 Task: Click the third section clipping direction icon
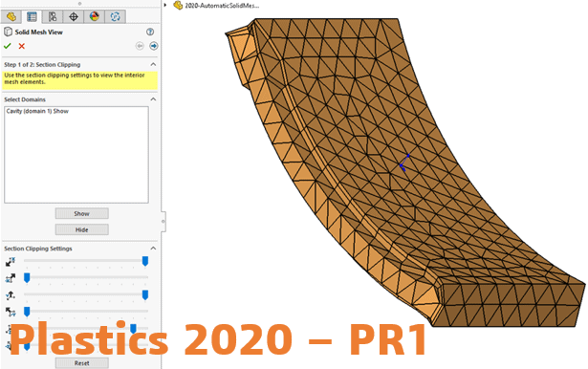tap(11, 295)
